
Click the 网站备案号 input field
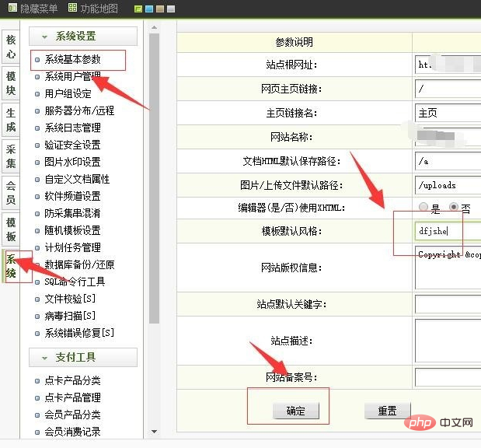[x=448, y=377]
